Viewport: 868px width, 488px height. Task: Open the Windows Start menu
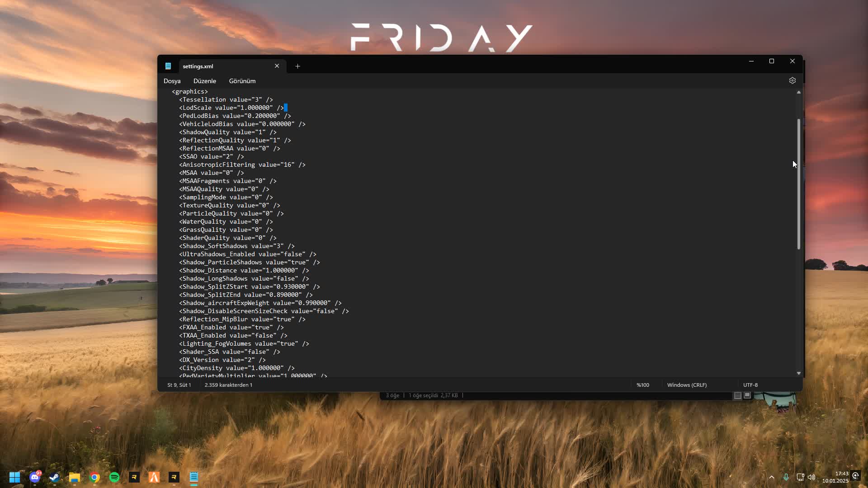pyautogui.click(x=14, y=477)
